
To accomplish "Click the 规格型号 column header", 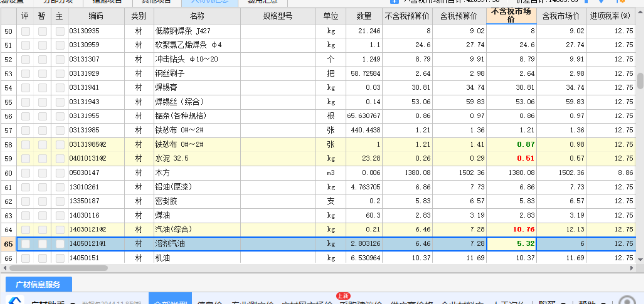I will [x=278, y=16].
